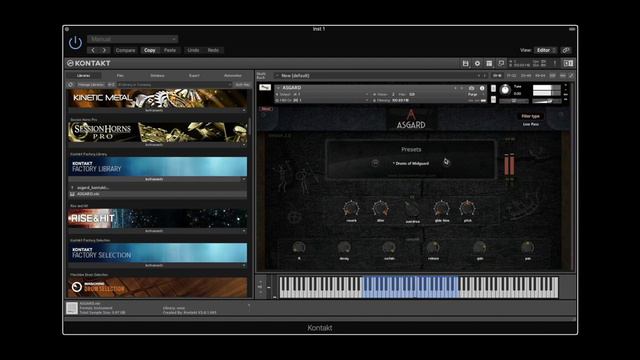Click the link icon beside View
This screenshot has height=360, width=640.
(x=566, y=50)
